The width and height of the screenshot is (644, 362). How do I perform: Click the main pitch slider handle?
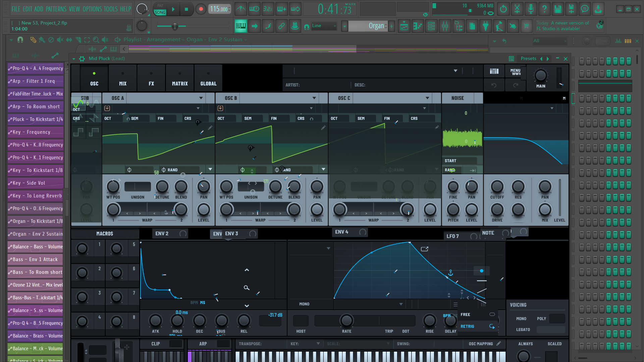click(x=174, y=26)
